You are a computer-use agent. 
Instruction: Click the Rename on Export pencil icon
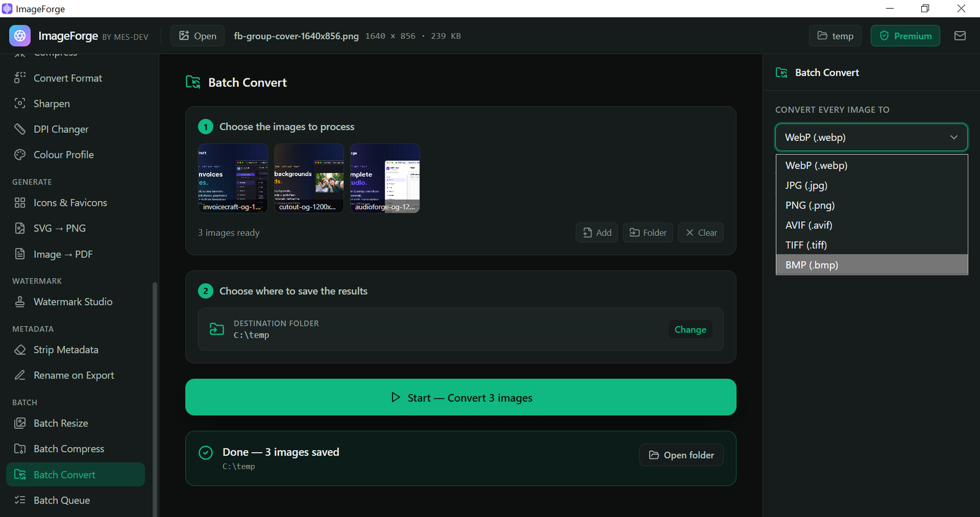20,375
